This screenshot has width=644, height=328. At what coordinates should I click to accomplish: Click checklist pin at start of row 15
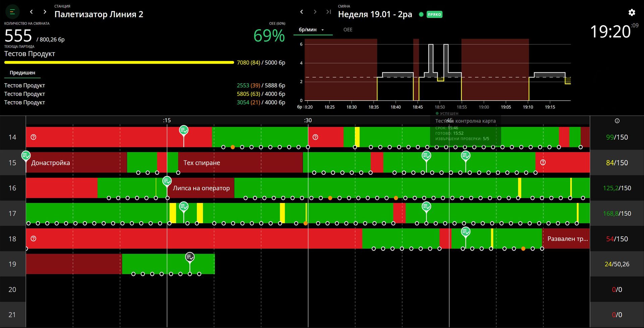26,156
